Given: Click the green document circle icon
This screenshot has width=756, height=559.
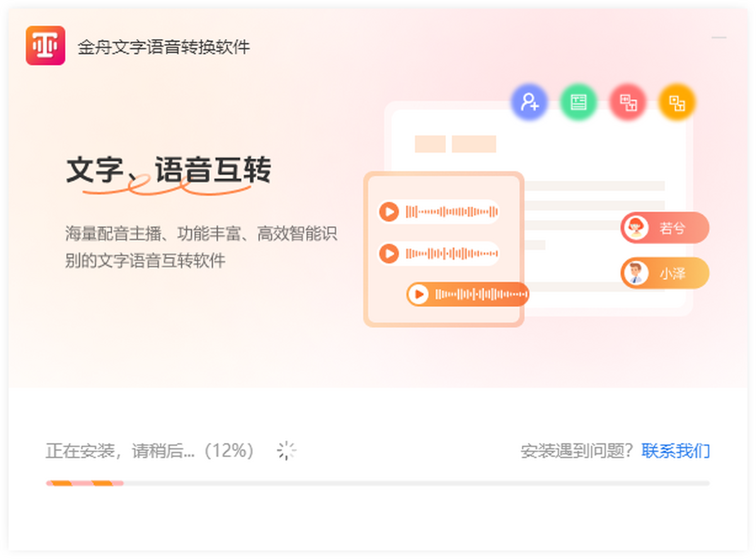Looking at the screenshot, I should click(578, 102).
